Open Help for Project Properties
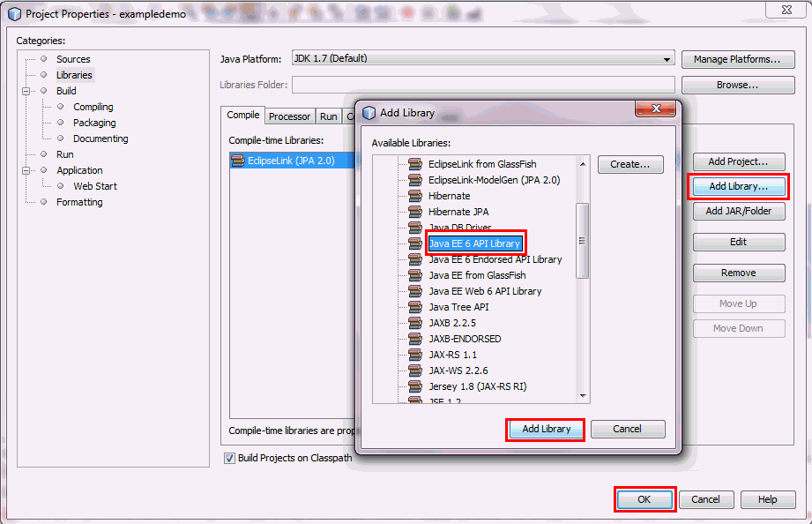812x524 pixels. [767, 499]
